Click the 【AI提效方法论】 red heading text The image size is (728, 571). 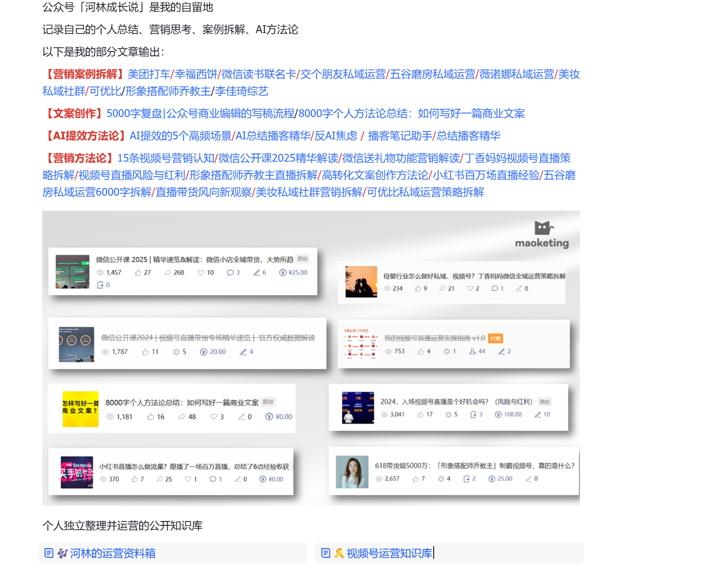(86, 136)
